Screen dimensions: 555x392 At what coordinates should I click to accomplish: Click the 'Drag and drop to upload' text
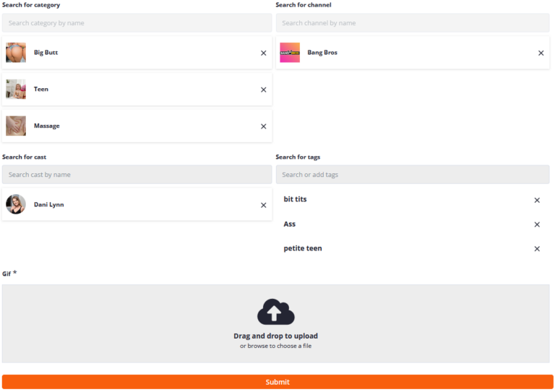tap(275, 336)
